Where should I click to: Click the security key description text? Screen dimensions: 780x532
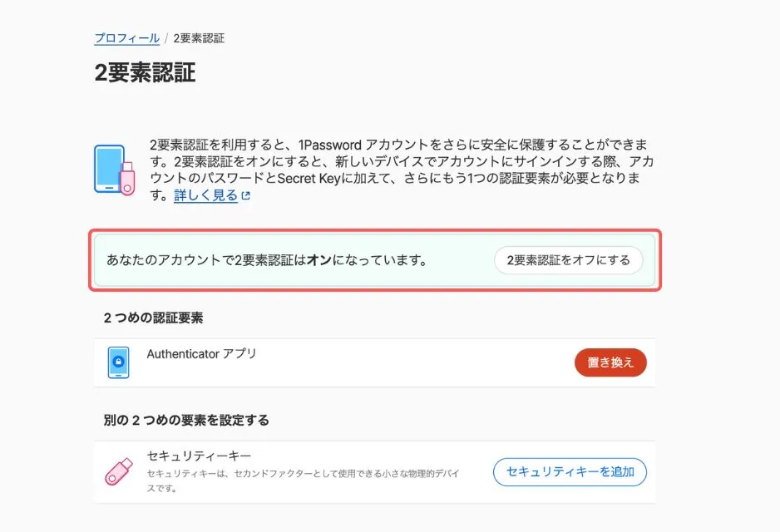pyautogui.click(x=303, y=480)
